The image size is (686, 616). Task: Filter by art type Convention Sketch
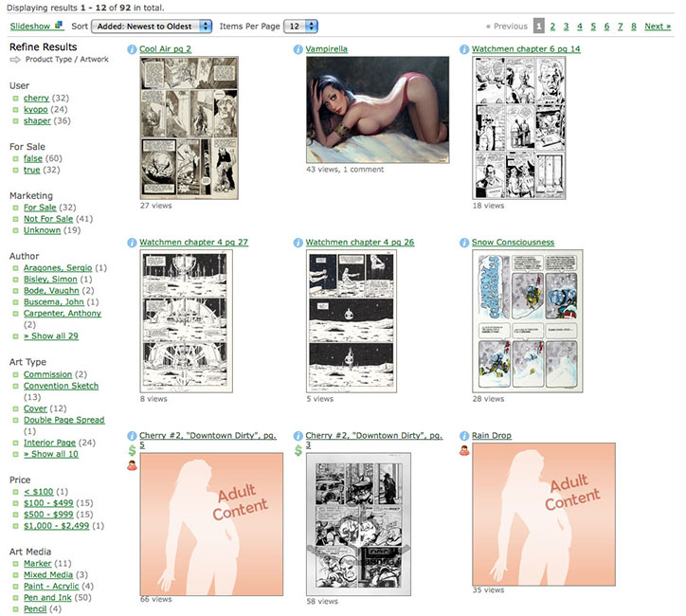tap(61, 386)
